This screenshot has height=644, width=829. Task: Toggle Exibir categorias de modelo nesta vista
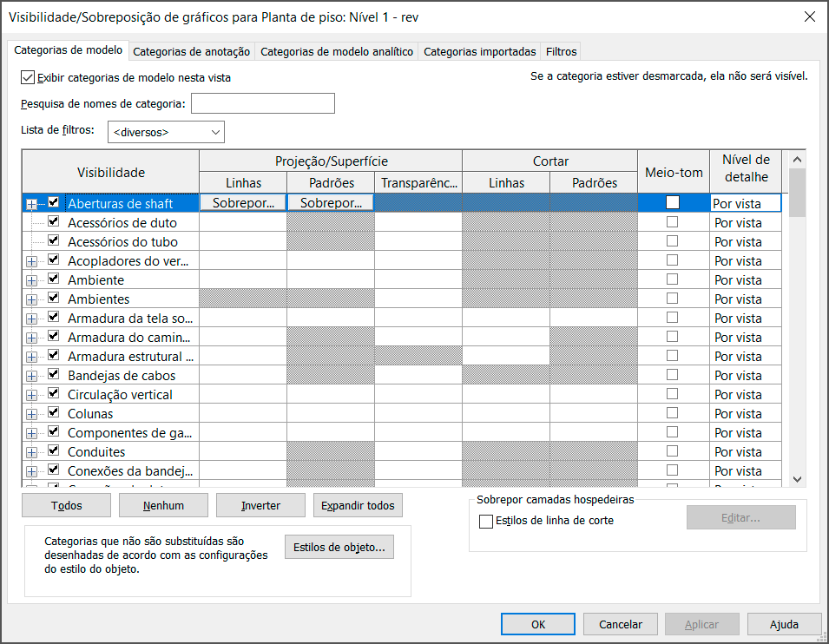tap(28, 77)
